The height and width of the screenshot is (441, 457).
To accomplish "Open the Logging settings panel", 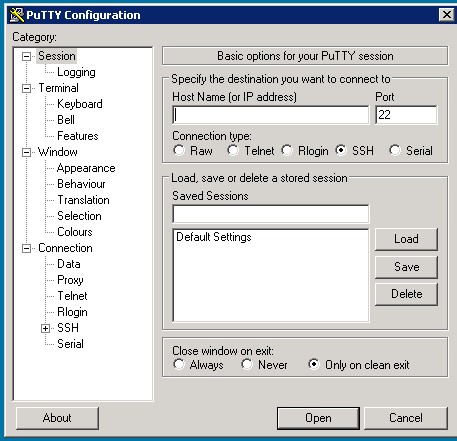I will click(x=76, y=72).
